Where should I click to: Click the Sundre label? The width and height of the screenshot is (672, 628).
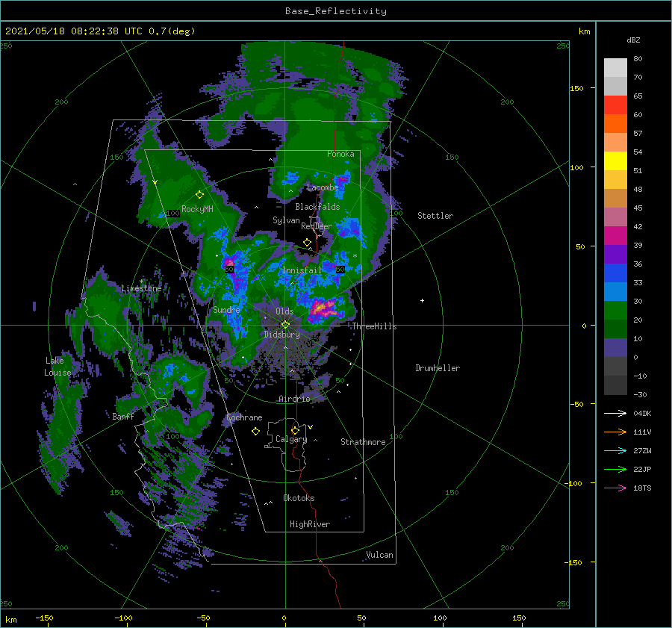click(226, 309)
